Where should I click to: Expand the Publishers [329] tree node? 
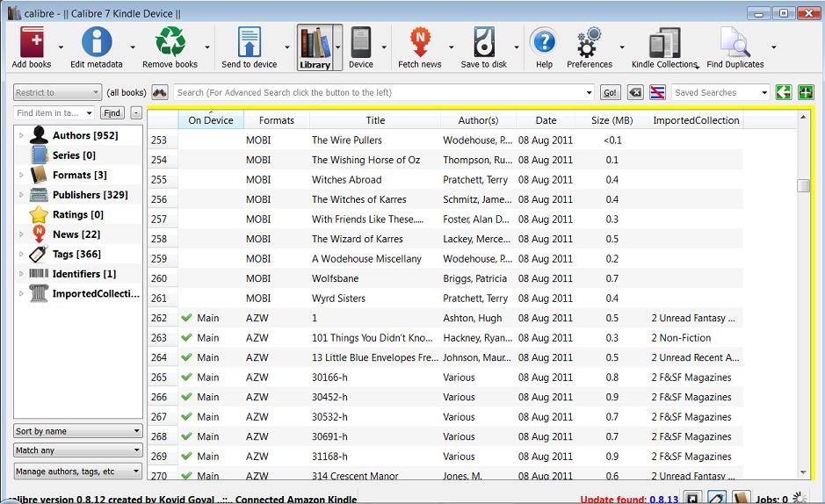[21, 194]
